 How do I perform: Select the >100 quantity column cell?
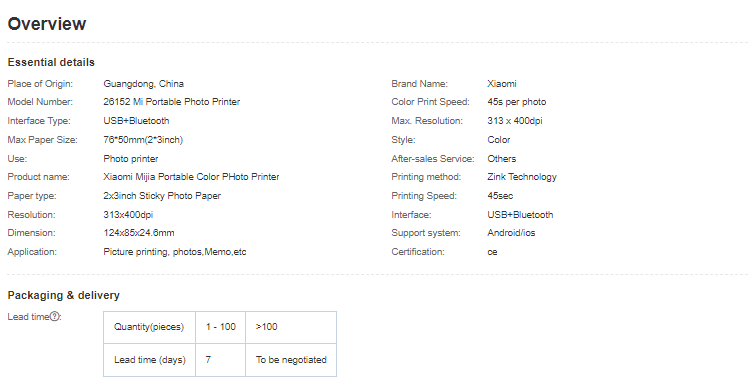[291, 327]
